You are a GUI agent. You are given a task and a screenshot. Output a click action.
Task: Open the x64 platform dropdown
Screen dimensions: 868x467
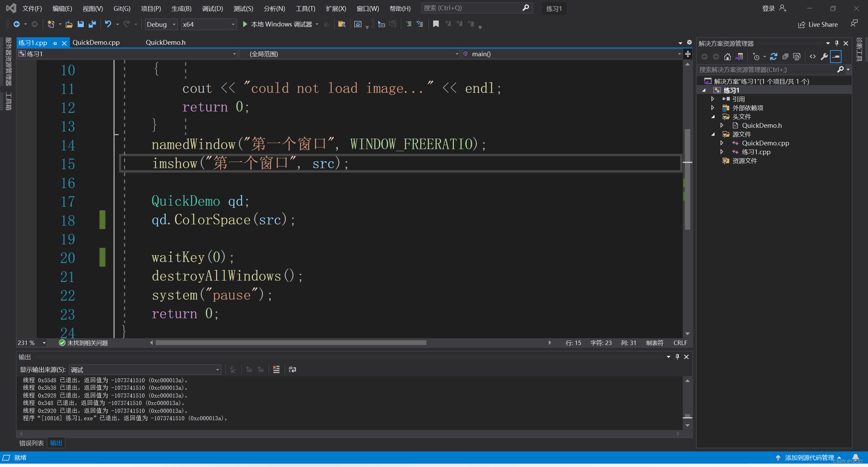(208, 24)
